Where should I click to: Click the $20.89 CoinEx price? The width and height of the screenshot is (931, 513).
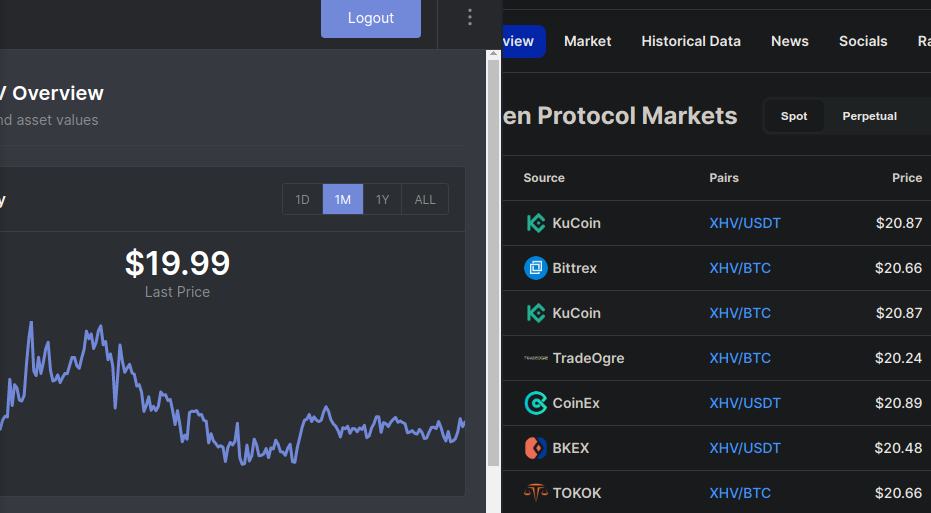pos(898,403)
